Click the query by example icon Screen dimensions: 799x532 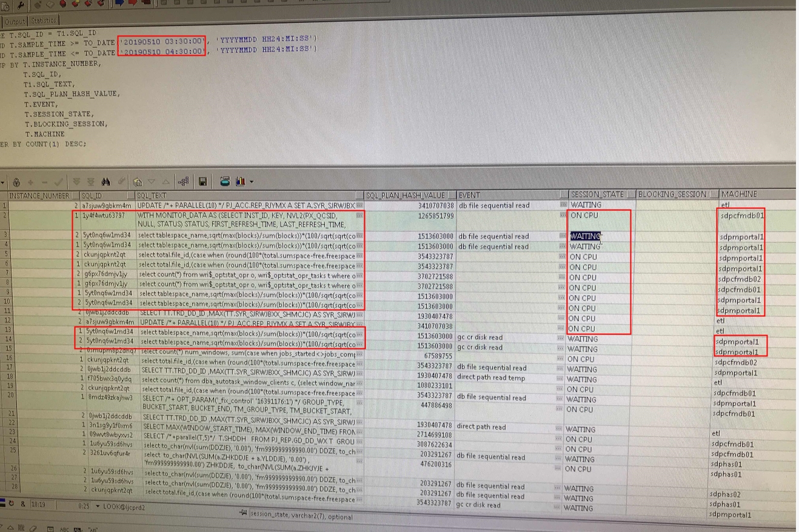[x=120, y=181]
